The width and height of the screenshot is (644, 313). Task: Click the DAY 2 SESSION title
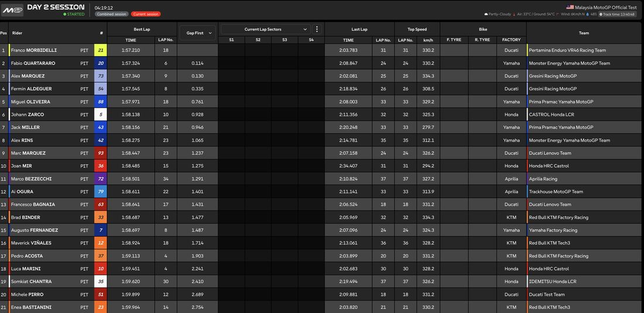[56, 7]
